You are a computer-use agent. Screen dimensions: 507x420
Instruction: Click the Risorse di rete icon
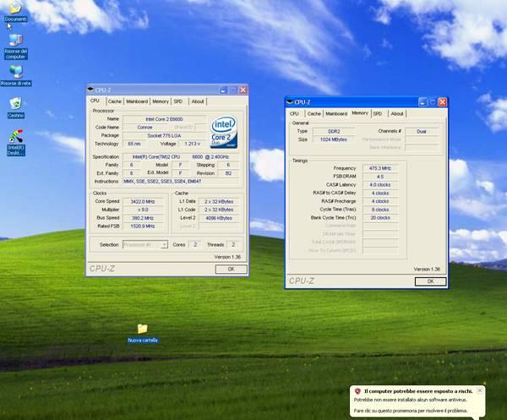15,73
